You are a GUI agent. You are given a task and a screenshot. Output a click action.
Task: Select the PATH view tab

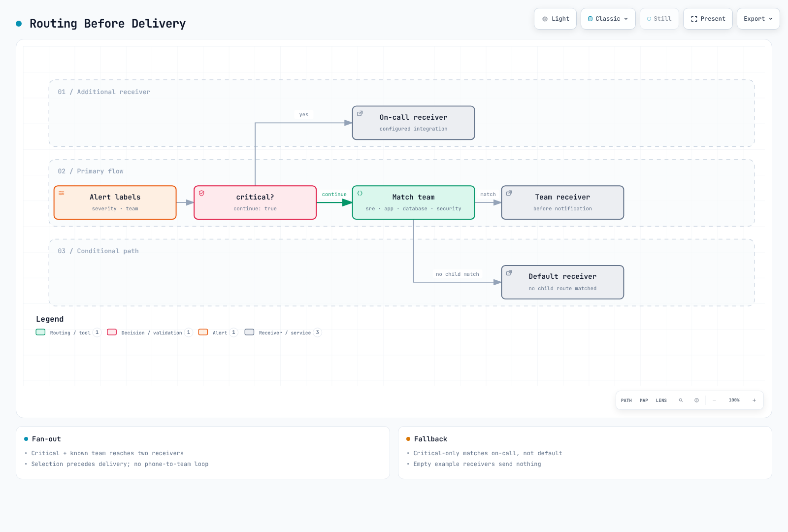pyautogui.click(x=626, y=400)
